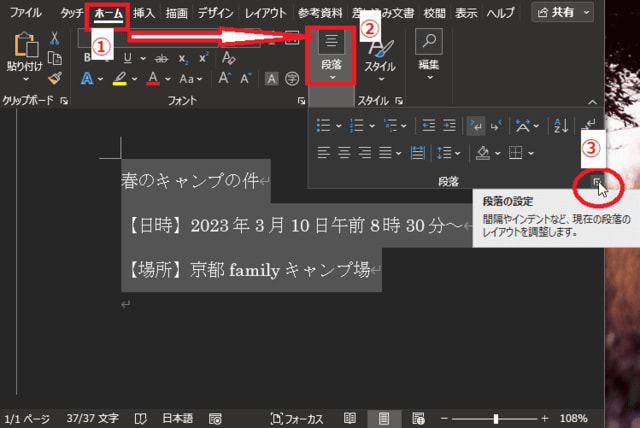Open the line spacing dropdown
This screenshot has height=428, width=640.
tap(448, 153)
